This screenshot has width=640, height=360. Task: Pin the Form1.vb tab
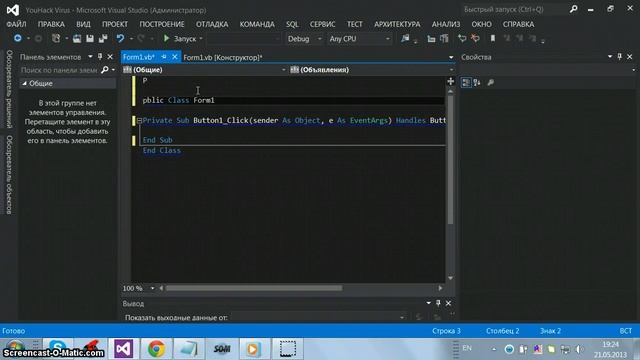click(164, 57)
